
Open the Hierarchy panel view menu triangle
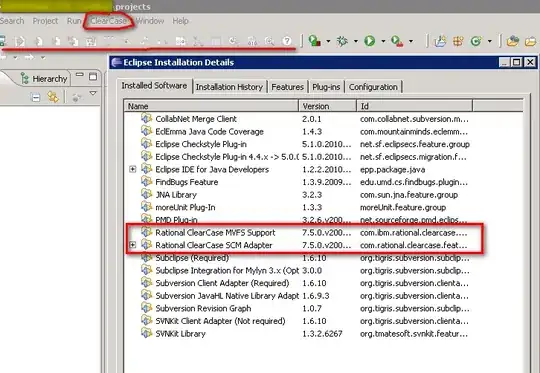point(93,93)
